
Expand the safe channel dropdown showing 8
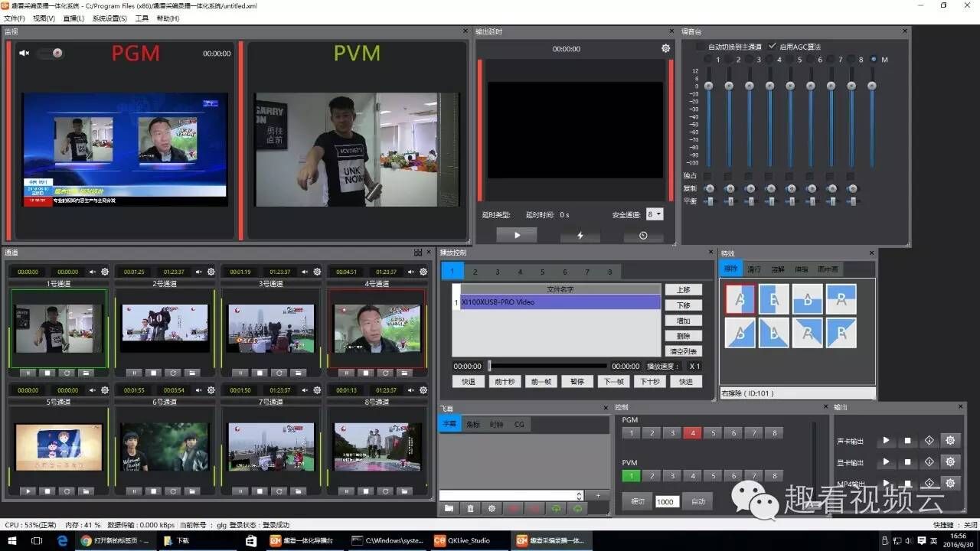tap(655, 215)
